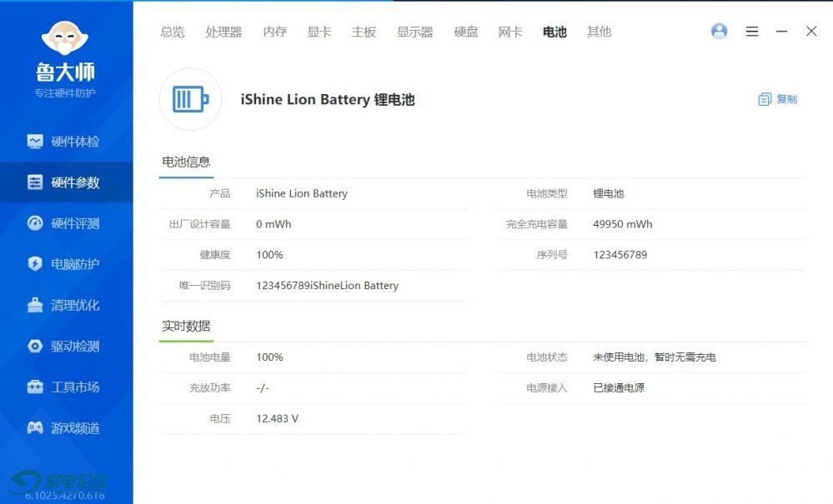Open 驱动检测 in the sidebar
The height and width of the screenshot is (504, 833).
coord(67,347)
